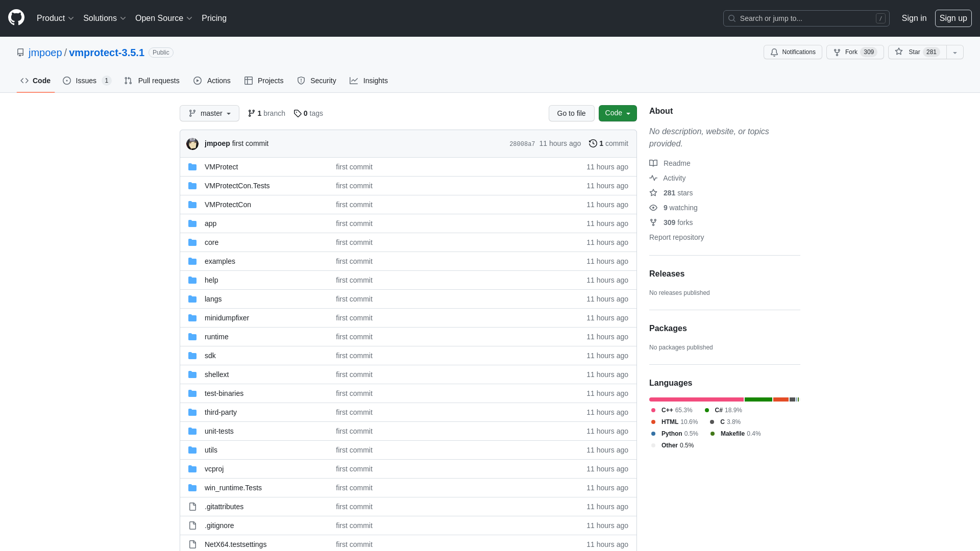This screenshot has width=980, height=551.
Task: Click the folder icon beside runtime
Action: pos(192,337)
